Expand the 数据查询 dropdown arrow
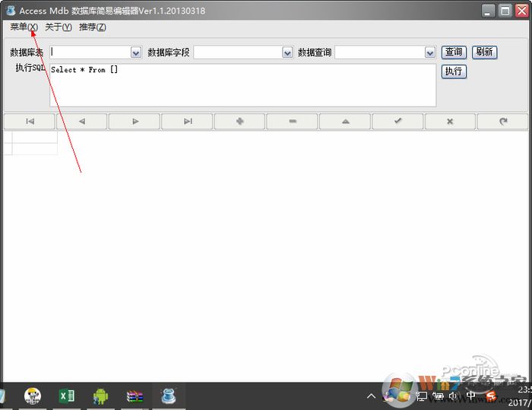The image size is (532, 410). pyautogui.click(x=430, y=52)
